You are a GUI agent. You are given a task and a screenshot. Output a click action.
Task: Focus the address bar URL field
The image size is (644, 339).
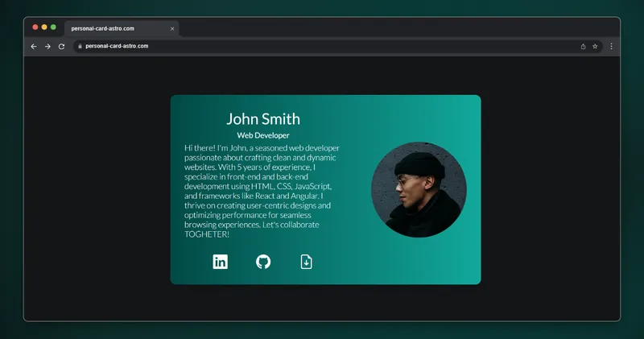[x=322, y=47]
